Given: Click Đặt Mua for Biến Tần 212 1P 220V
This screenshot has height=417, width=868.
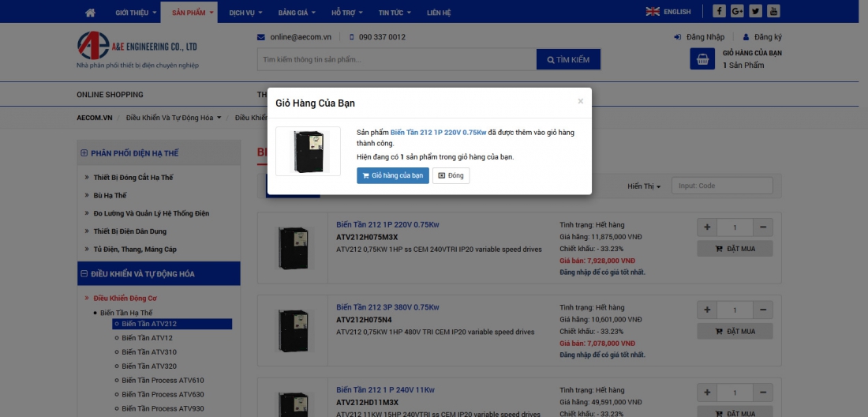Looking at the screenshot, I should click(x=735, y=249).
